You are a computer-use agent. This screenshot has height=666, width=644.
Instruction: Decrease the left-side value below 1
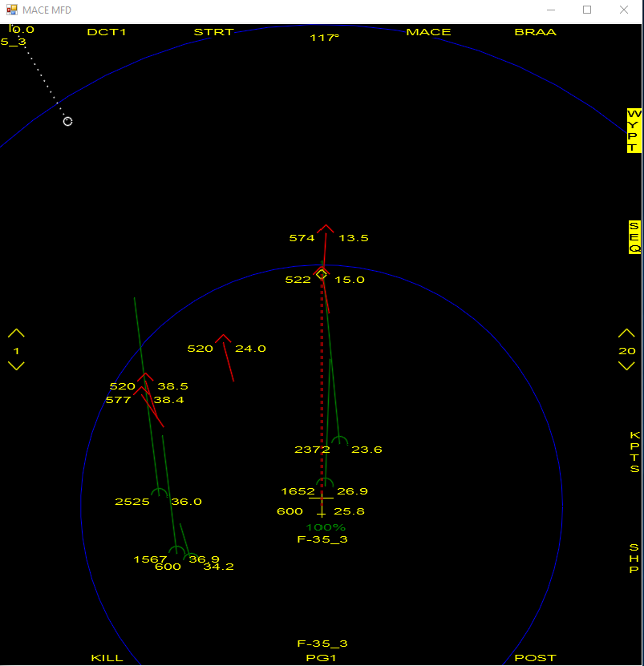point(16,365)
